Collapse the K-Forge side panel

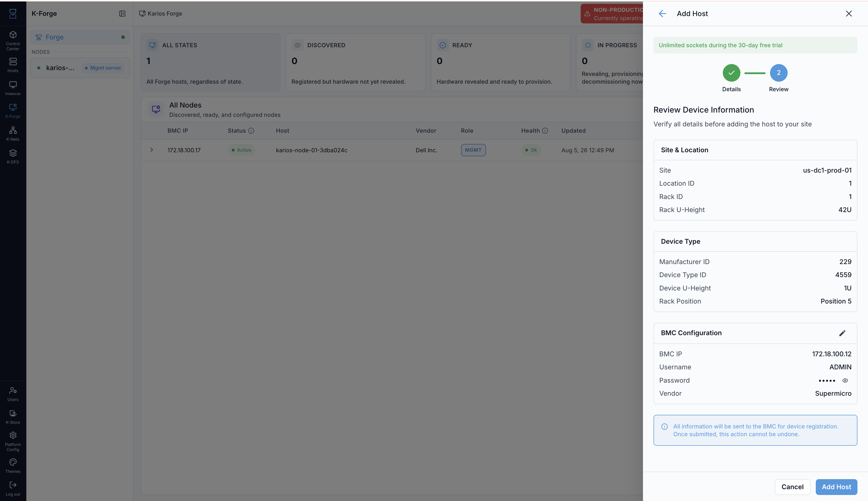[122, 13]
